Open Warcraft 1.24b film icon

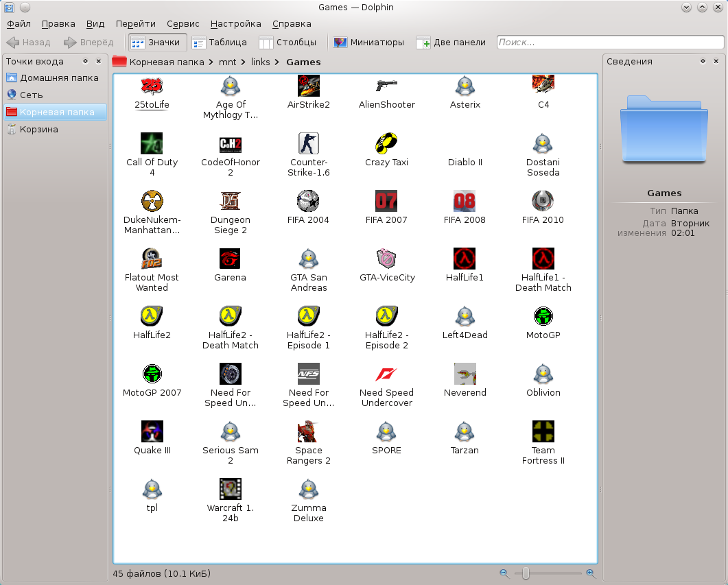click(231, 488)
